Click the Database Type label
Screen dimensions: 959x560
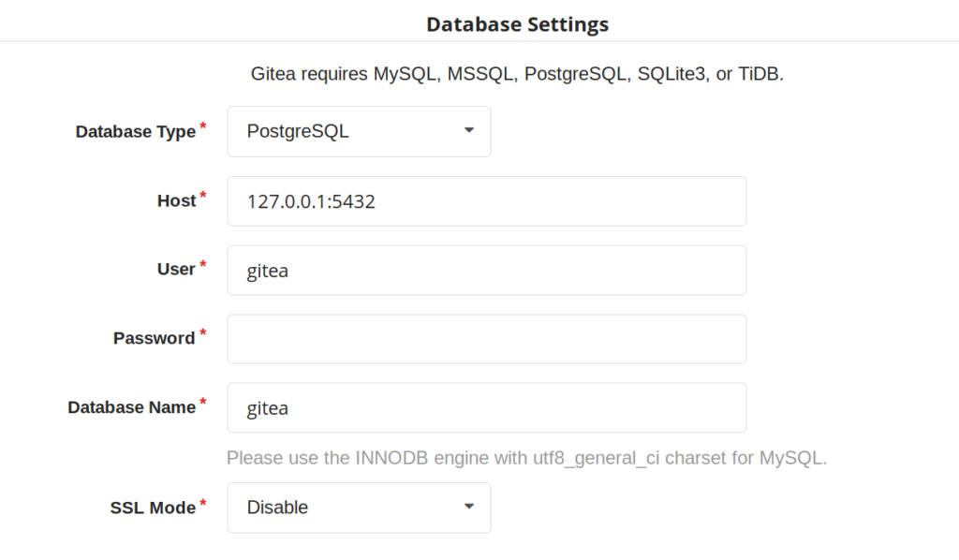click(136, 131)
